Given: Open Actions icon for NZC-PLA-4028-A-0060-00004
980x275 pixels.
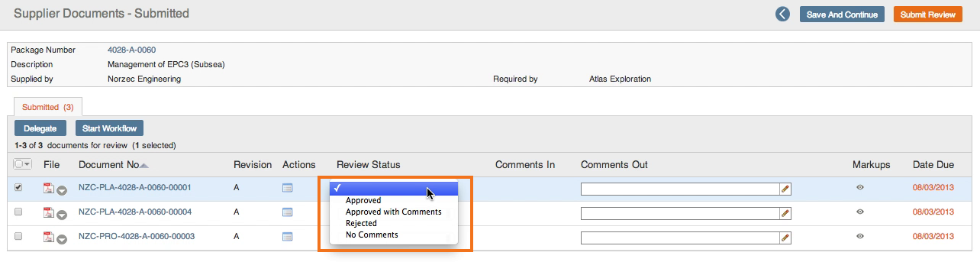Looking at the screenshot, I should (288, 212).
